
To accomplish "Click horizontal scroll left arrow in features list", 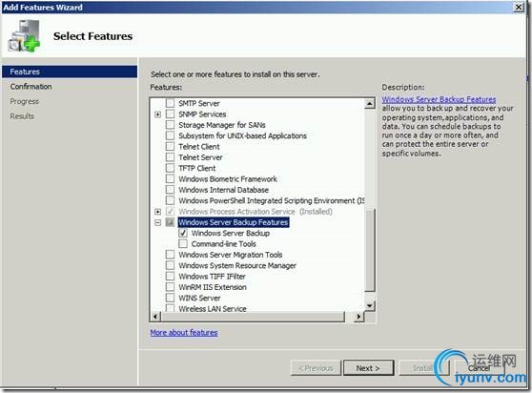I will point(155,317).
